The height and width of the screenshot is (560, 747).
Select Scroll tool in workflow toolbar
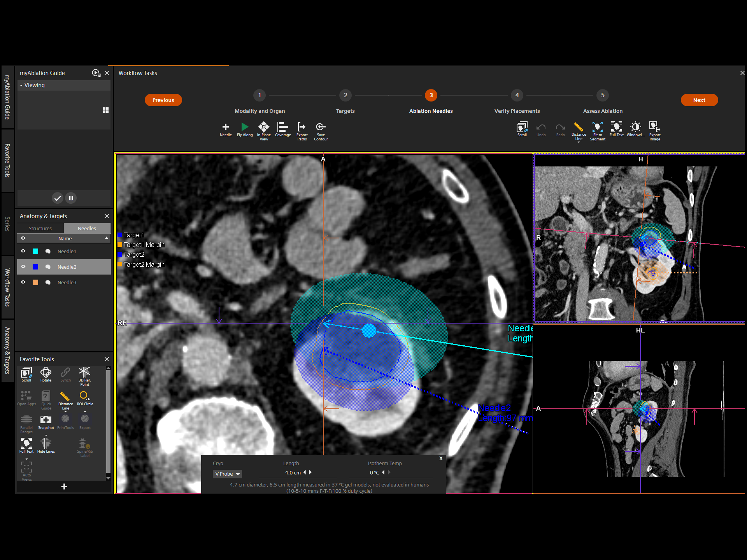click(x=522, y=129)
